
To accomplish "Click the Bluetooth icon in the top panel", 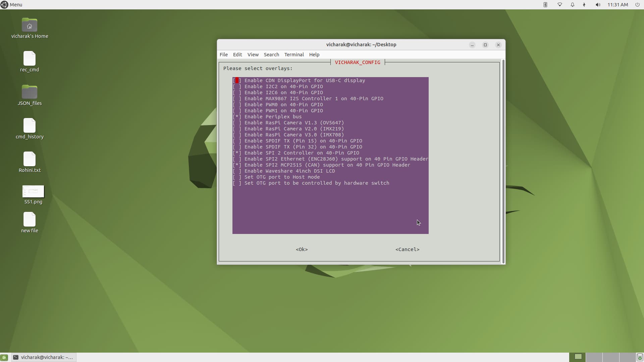I will tap(545, 5).
